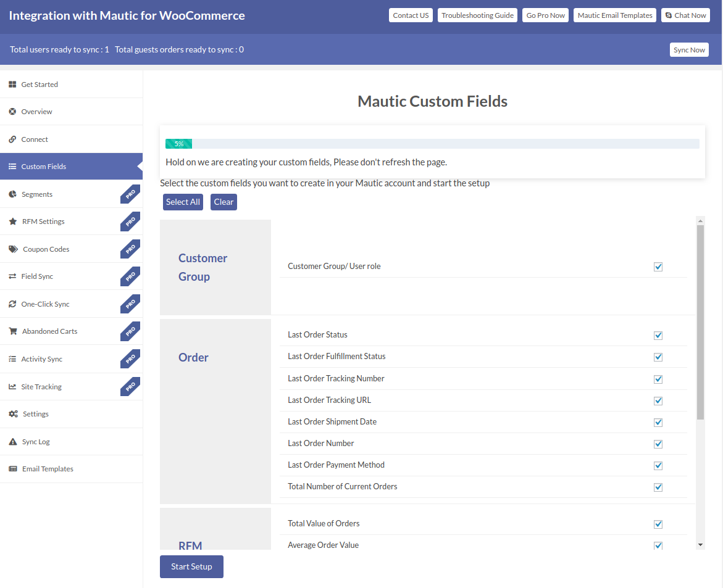723x588 pixels.
Task: Click the PRO badge on Site Tracking
Action: point(130,386)
